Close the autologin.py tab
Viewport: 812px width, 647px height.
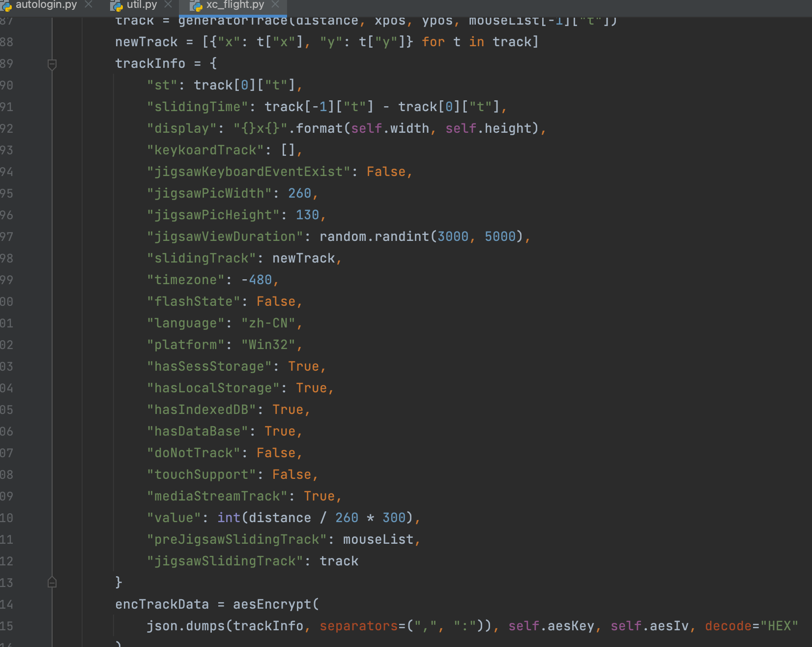(88, 4)
